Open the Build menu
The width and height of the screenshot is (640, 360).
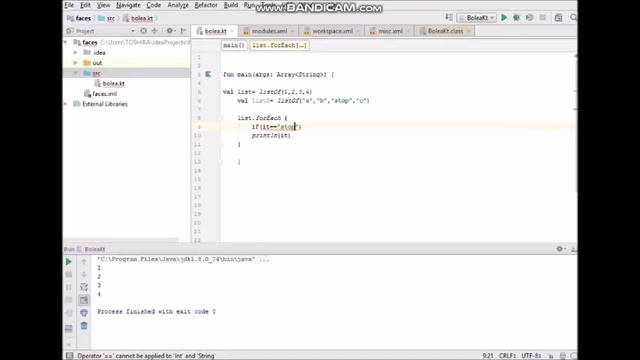pos(231,5)
